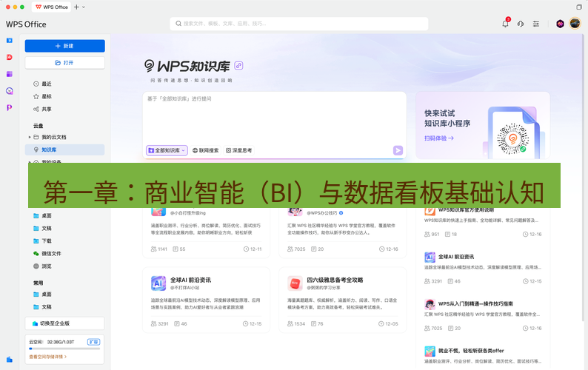Open the purple grid apps icon in left rail

10,74
